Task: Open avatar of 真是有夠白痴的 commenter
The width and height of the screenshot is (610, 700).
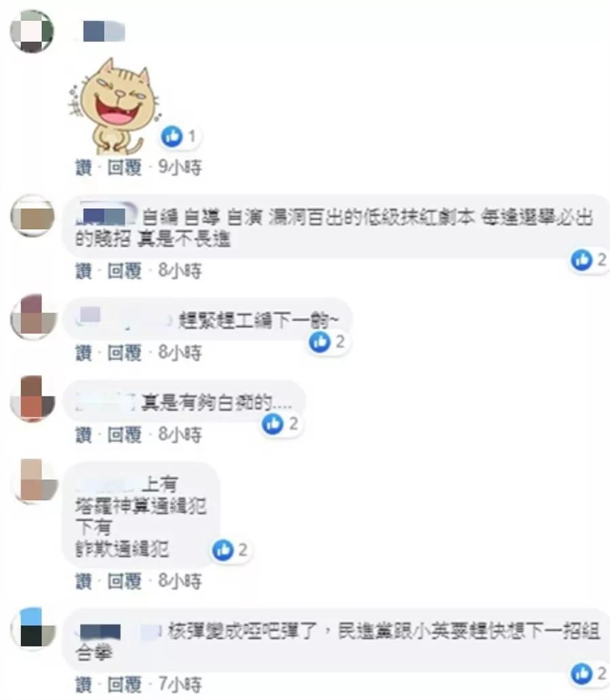Action: [33, 399]
